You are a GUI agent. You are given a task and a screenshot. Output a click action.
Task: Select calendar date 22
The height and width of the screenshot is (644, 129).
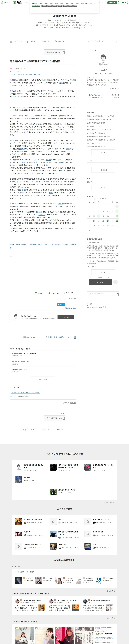point(117,221)
